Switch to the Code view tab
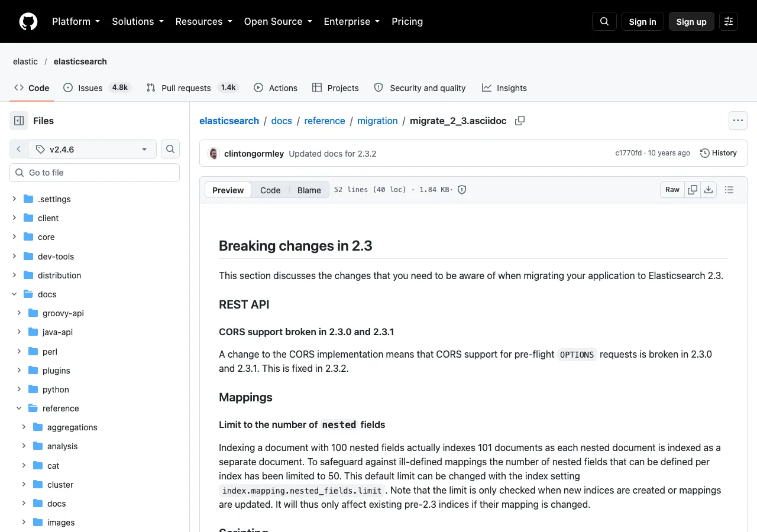Image resolution: width=757 pixels, height=532 pixels. (x=270, y=190)
